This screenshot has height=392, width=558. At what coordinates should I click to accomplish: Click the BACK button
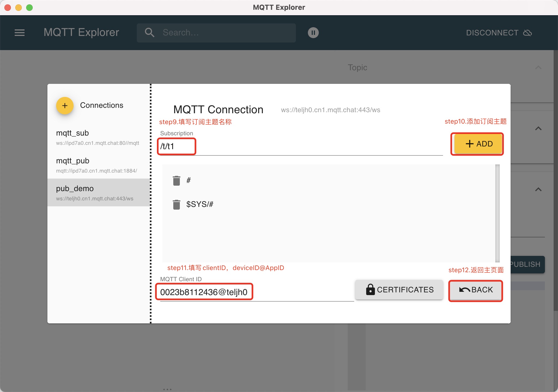(476, 290)
